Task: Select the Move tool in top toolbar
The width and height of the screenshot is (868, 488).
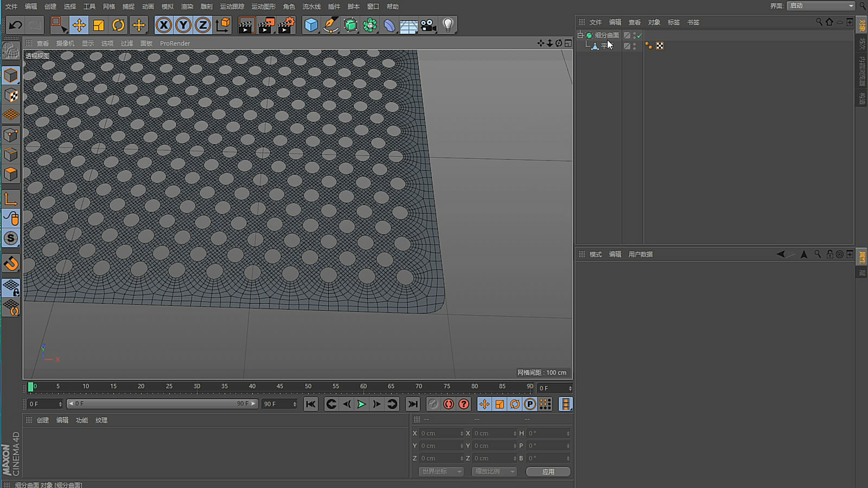Action: click(x=79, y=25)
